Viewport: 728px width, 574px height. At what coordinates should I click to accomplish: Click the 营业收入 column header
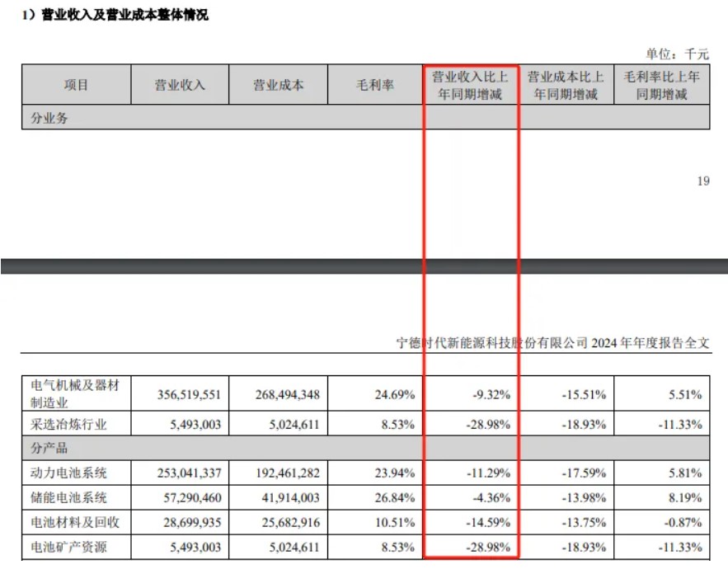tap(179, 84)
